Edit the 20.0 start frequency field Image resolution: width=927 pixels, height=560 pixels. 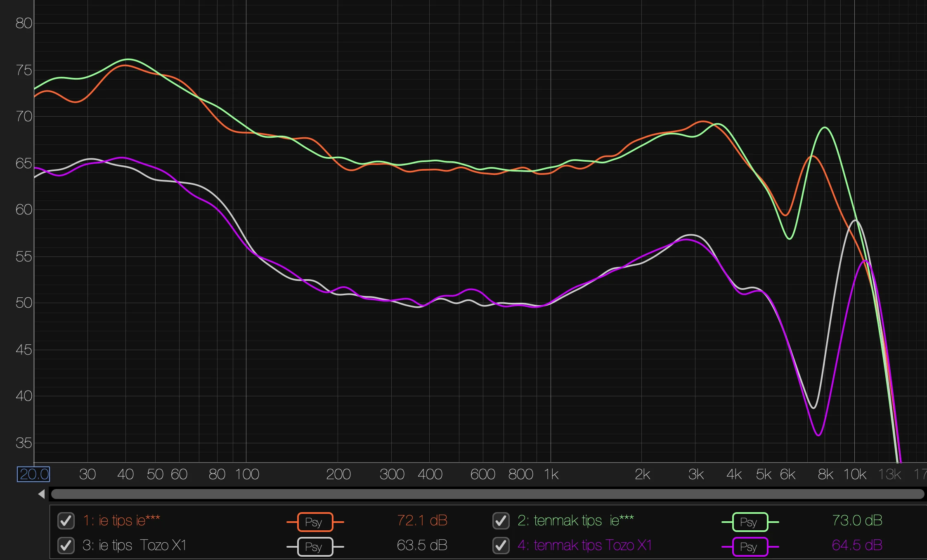pyautogui.click(x=33, y=474)
